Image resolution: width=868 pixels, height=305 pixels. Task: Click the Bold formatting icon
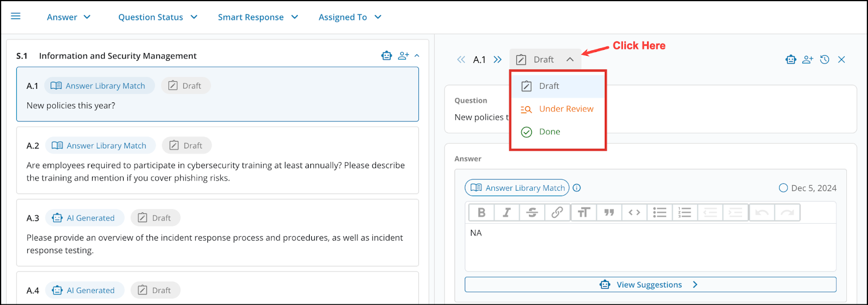point(481,212)
